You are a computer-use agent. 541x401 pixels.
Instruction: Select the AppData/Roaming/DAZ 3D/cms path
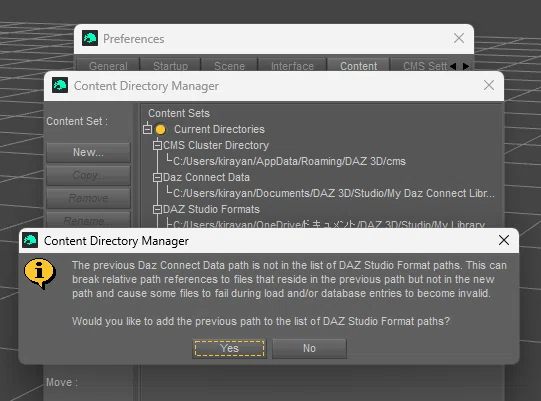289,161
